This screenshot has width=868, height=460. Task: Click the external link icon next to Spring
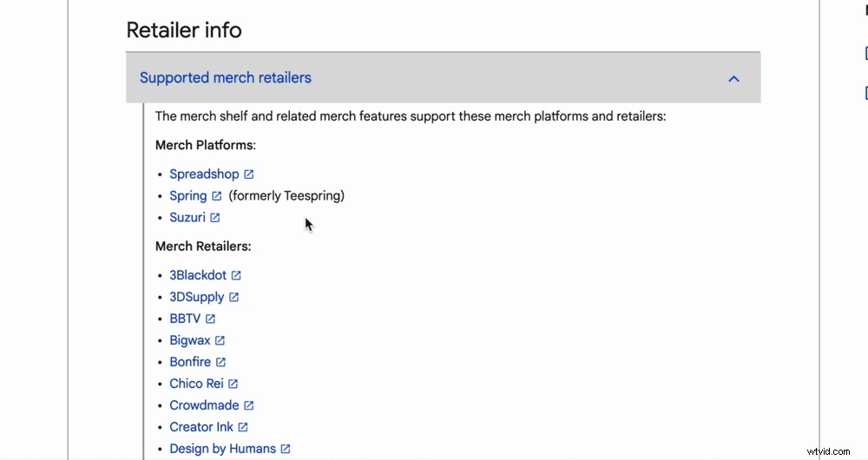coord(217,196)
